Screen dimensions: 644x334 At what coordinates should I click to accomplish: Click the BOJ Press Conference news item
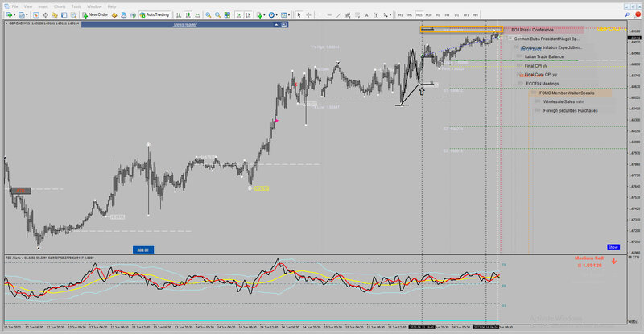[x=532, y=30]
